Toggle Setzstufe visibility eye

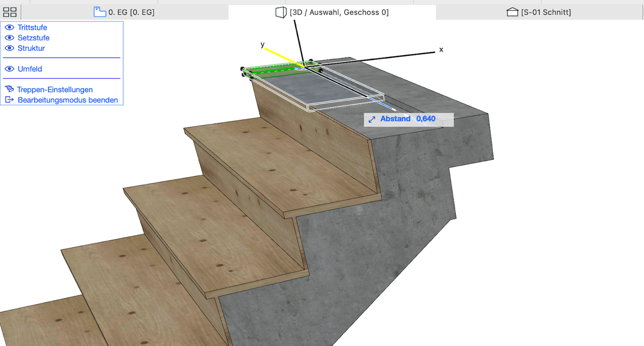pos(9,38)
